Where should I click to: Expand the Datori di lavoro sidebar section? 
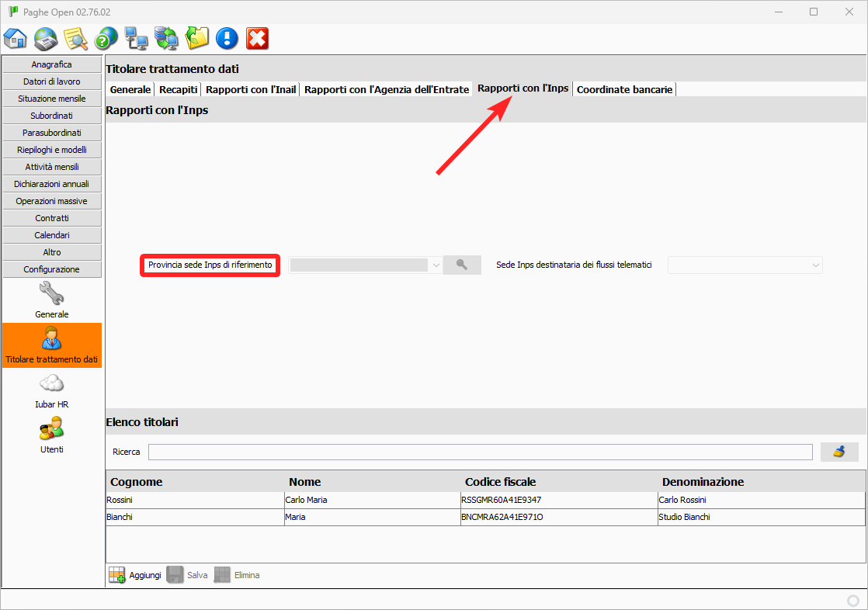[x=52, y=81]
